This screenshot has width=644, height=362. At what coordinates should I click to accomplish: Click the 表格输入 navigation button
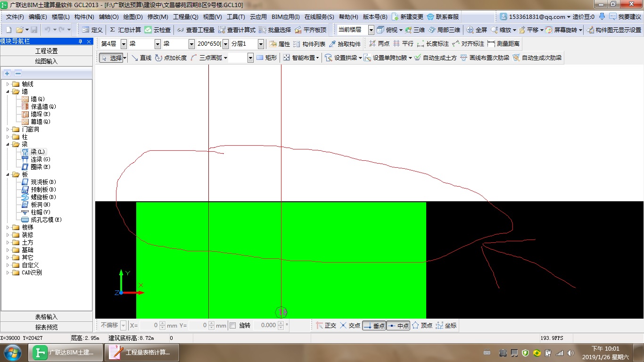pyautogui.click(x=46, y=317)
